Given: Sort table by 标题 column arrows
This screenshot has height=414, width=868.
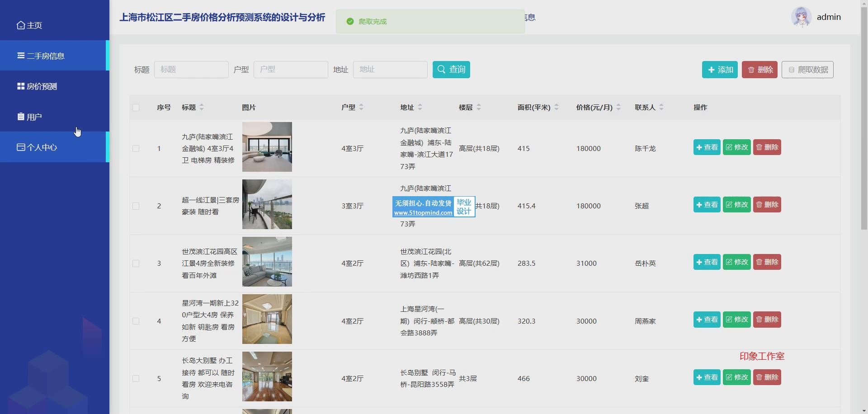Looking at the screenshot, I should (x=202, y=108).
